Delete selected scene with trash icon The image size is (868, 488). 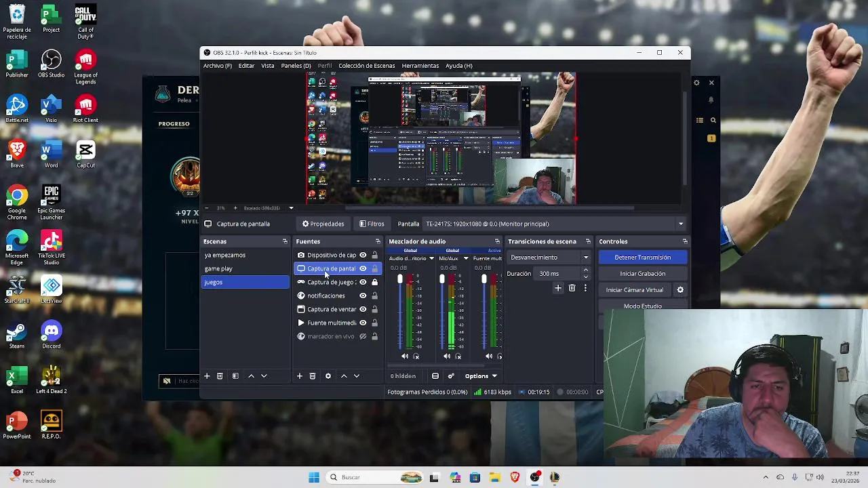click(x=220, y=376)
